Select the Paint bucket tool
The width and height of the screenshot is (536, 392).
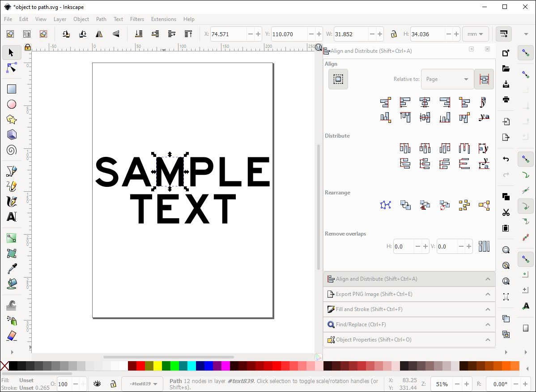point(12,283)
